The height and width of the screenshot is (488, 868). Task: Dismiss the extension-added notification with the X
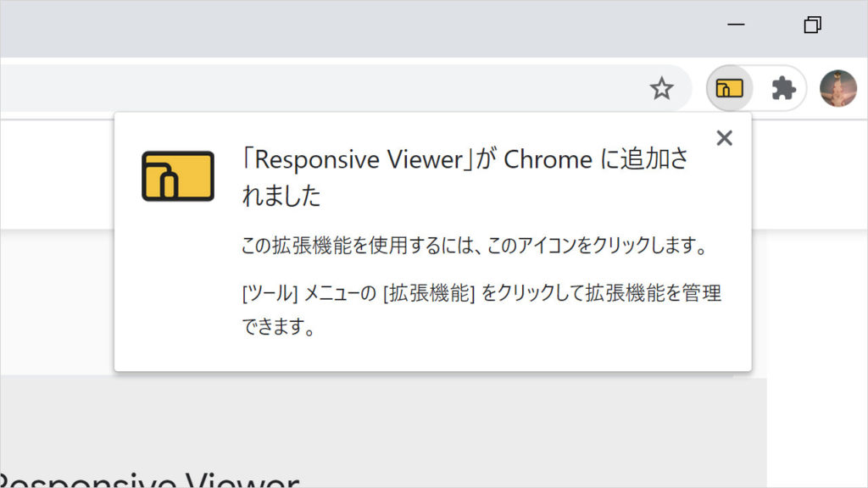(x=724, y=138)
